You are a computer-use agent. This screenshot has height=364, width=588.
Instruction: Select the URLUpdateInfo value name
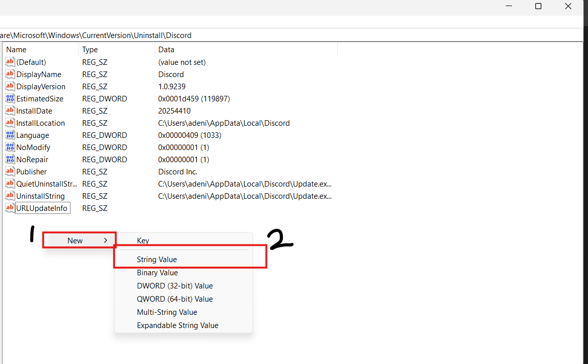(x=42, y=208)
